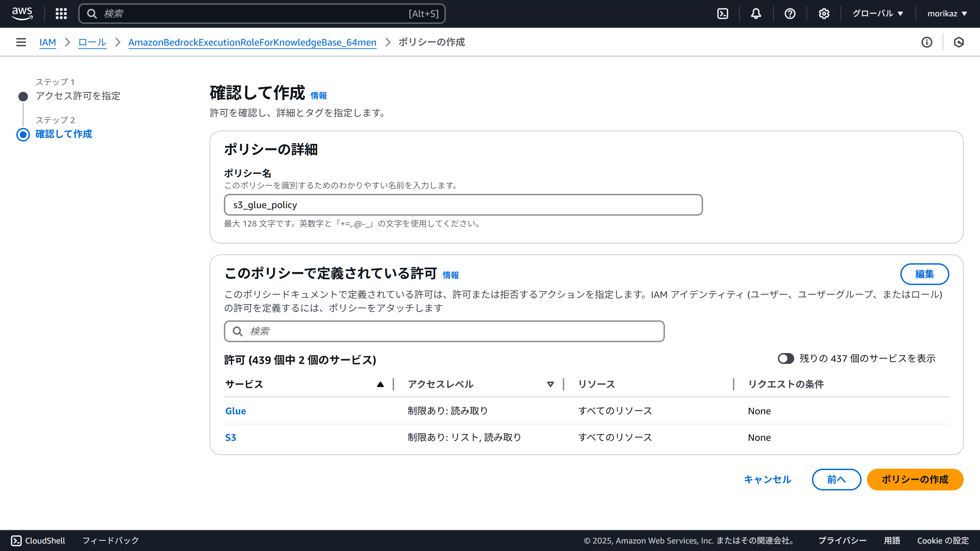Open the notifications bell

756,14
